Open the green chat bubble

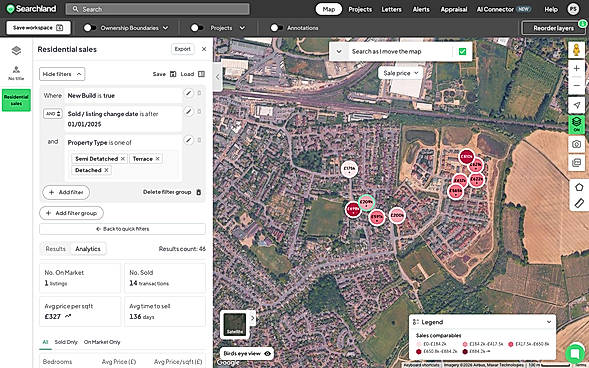pos(575,354)
